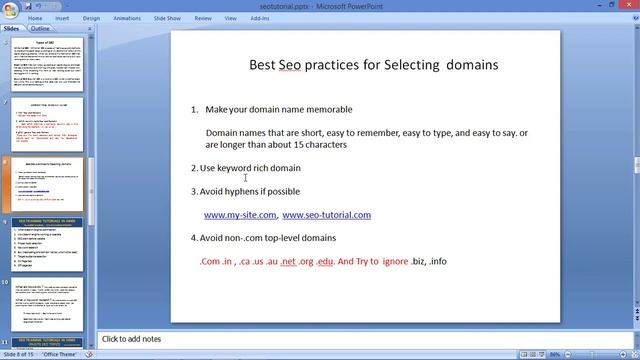Open the Customize Quick Access Toolbar arrow
The width and height of the screenshot is (640, 360).
[x=67, y=6]
